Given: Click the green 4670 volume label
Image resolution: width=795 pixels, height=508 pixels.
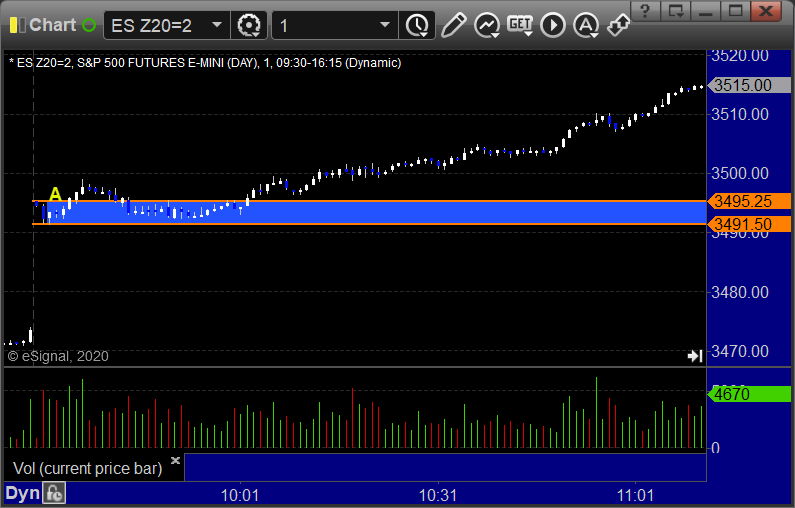Looking at the screenshot, I should [x=749, y=394].
